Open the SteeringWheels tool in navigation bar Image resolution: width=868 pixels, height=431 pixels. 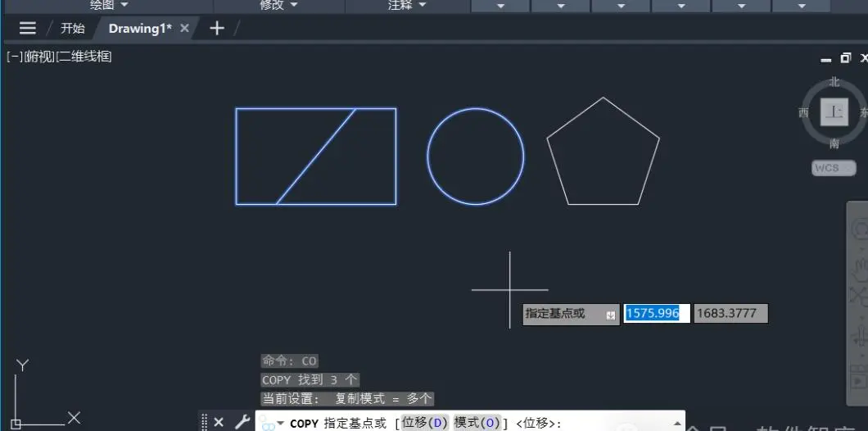coord(859,229)
